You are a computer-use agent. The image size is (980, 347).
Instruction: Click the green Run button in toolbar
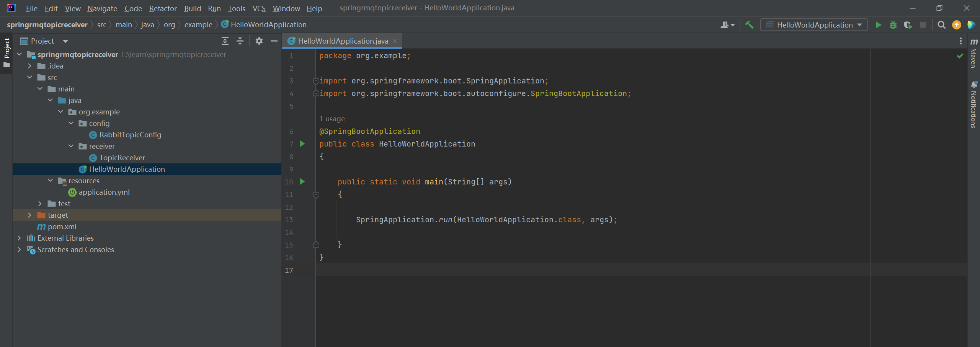tap(878, 25)
